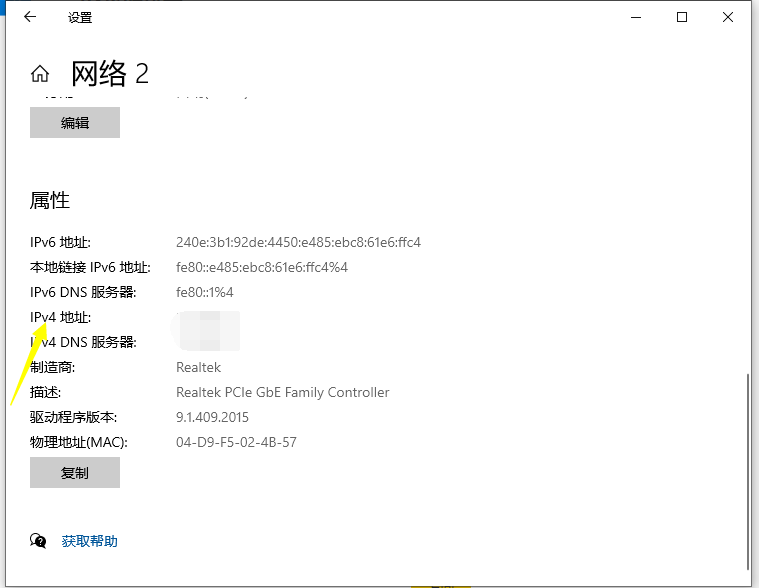Click the IPv6 地址 value starting 240e
759x588 pixels.
coord(298,242)
